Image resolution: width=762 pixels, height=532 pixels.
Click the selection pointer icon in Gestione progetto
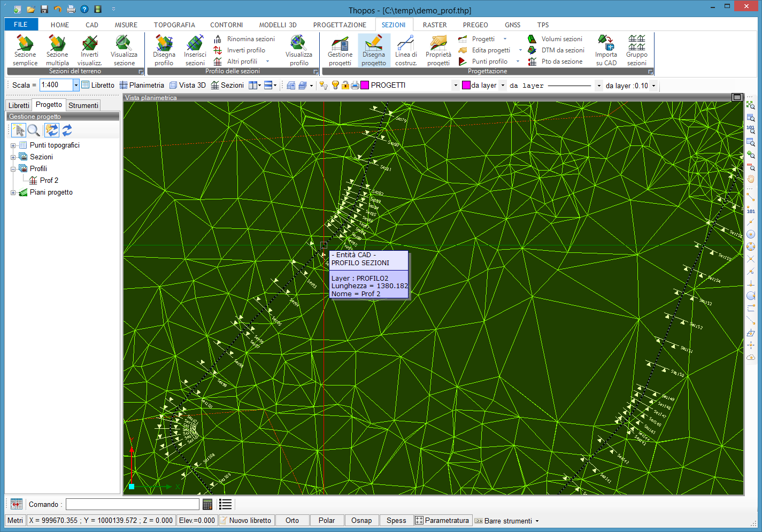19,130
